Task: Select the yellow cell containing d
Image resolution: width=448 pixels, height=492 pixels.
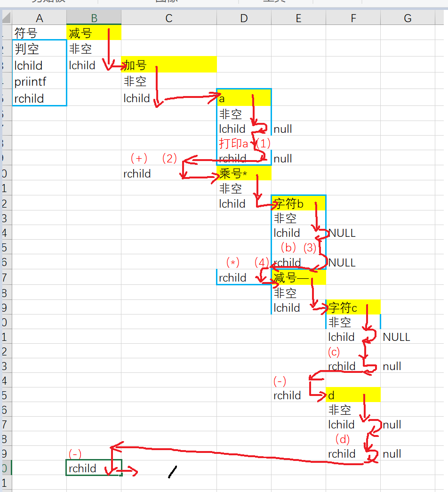Action: 353,395
